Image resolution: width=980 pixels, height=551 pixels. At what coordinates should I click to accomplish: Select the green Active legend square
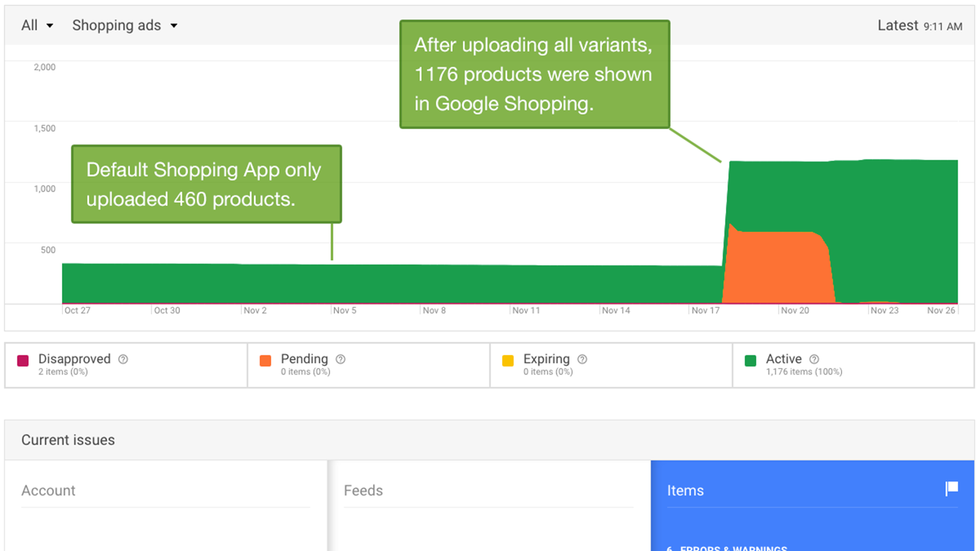click(750, 361)
